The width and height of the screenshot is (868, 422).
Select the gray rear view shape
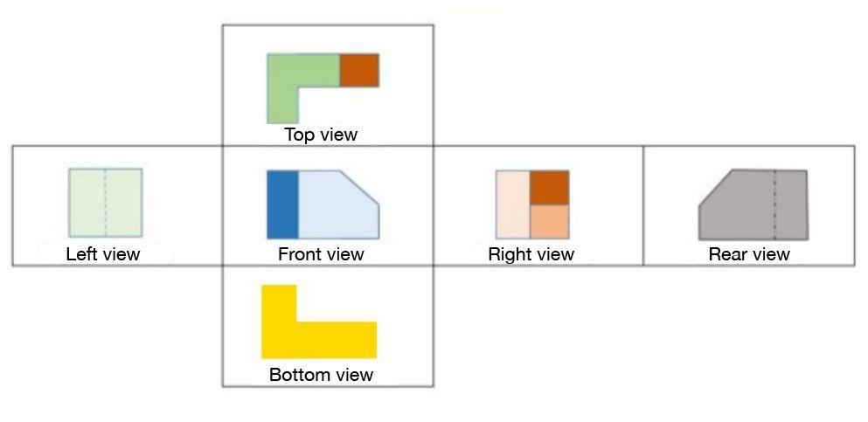[x=753, y=205]
